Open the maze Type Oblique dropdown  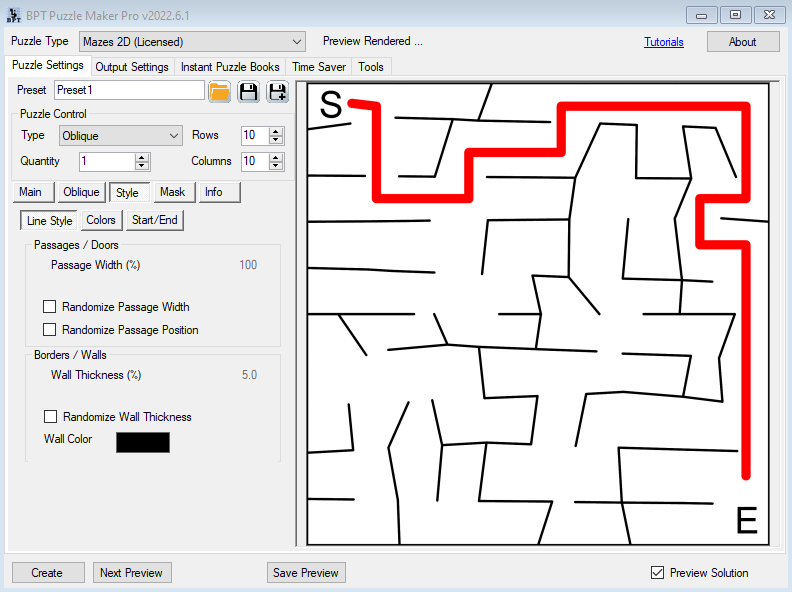(x=121, y=136)
